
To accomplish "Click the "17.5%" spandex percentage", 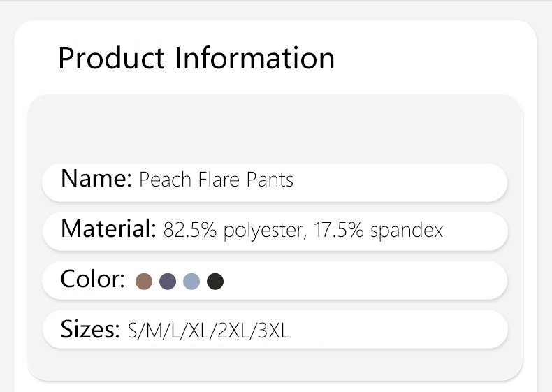I will click(337, 231).
